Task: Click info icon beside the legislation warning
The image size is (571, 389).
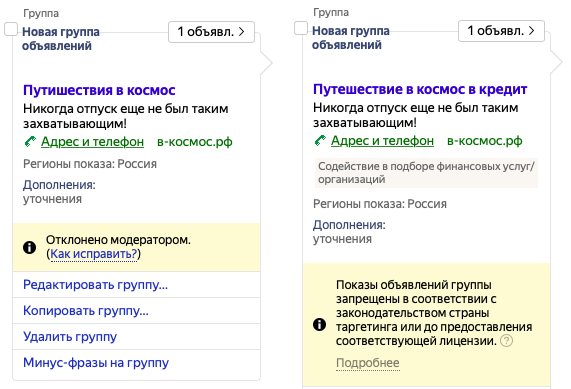Action: point(319,324)
